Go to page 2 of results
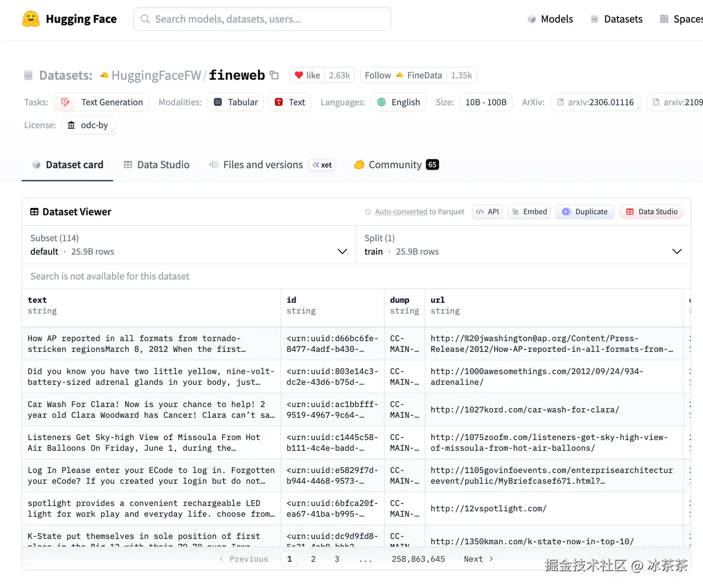Viewport: 703px width, 588px height. [313, 559]
